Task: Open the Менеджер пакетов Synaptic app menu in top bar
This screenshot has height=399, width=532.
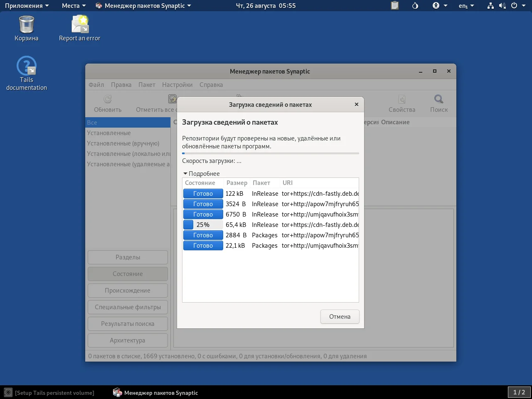Action: click(143, 6)
